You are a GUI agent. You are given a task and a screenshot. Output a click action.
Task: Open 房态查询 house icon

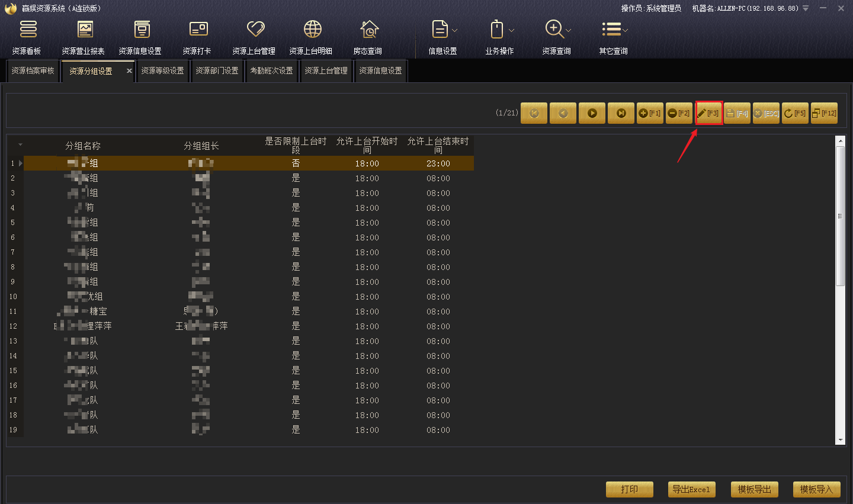[x=368, y=37]
